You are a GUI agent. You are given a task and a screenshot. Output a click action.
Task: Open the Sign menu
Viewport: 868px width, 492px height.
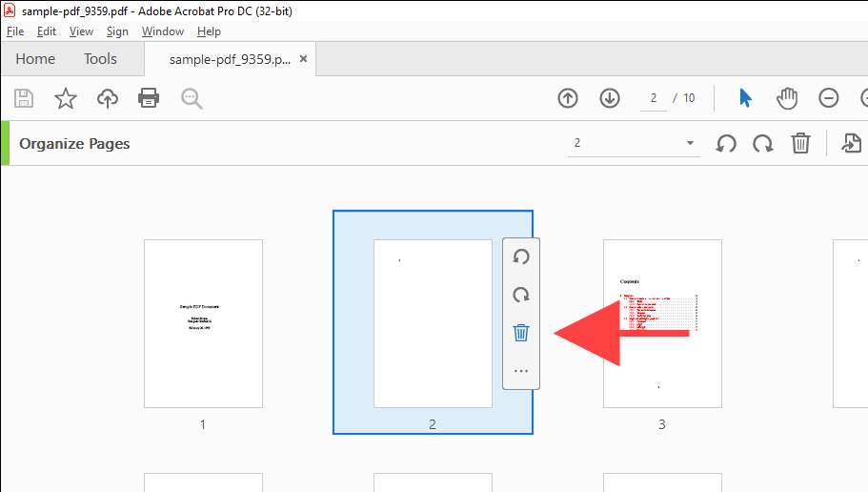point(117,31)
